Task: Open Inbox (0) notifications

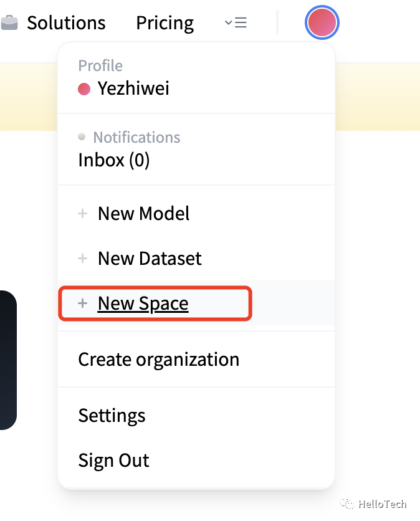Action: pos(114,160)
